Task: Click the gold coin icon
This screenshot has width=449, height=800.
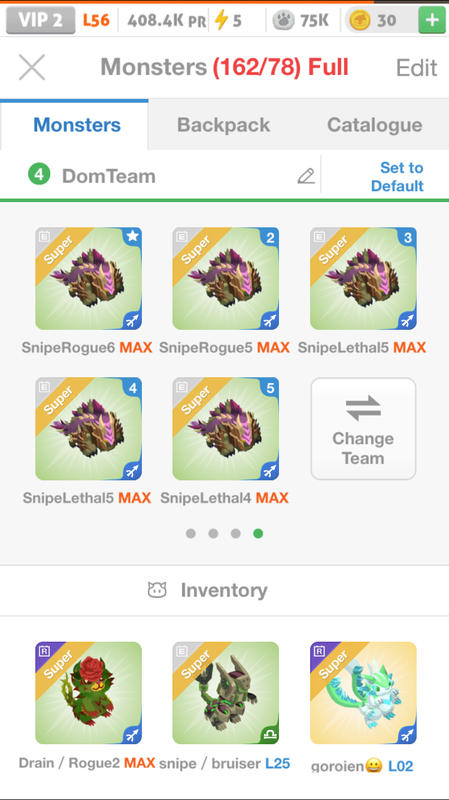Action: [360, 20]
